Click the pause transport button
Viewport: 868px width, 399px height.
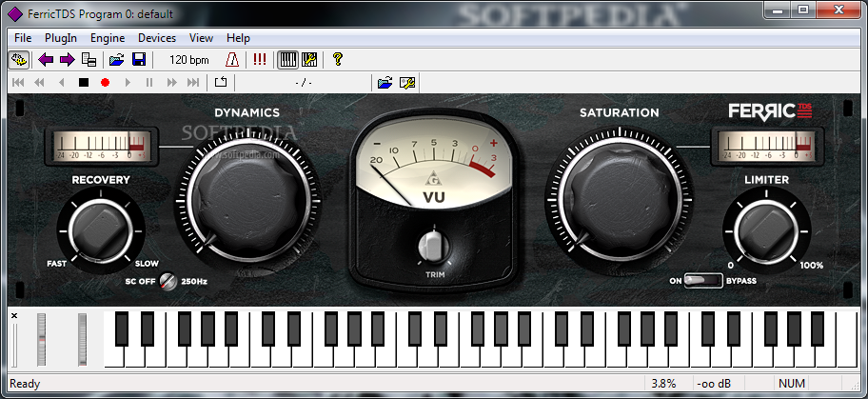[x=148, y=83]
